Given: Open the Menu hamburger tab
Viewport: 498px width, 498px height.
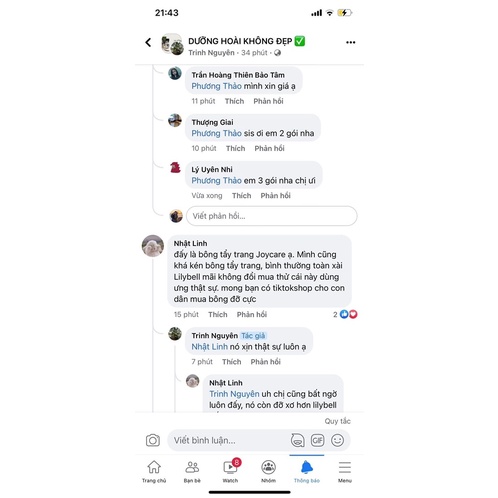Looking at the screenshot, I should [x=345, y=471].
